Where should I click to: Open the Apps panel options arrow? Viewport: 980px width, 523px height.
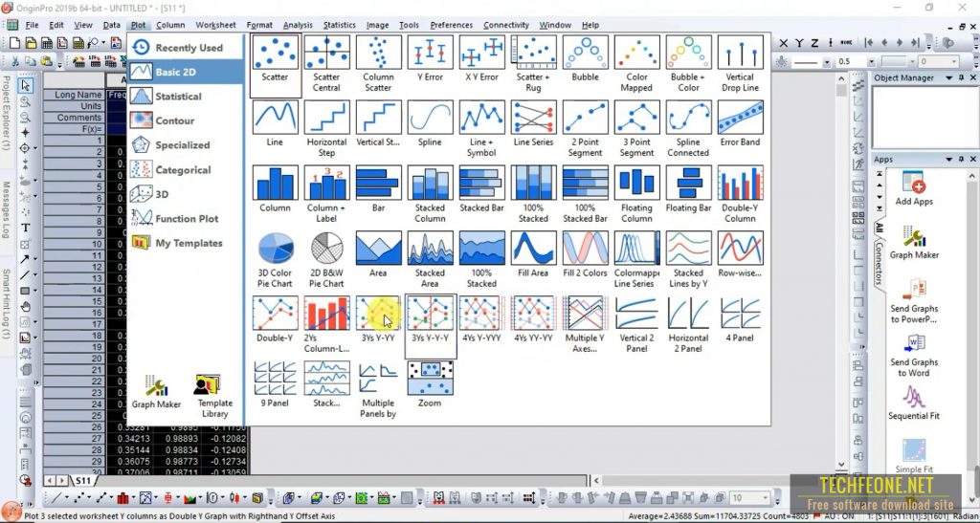(x=949, y=160)
